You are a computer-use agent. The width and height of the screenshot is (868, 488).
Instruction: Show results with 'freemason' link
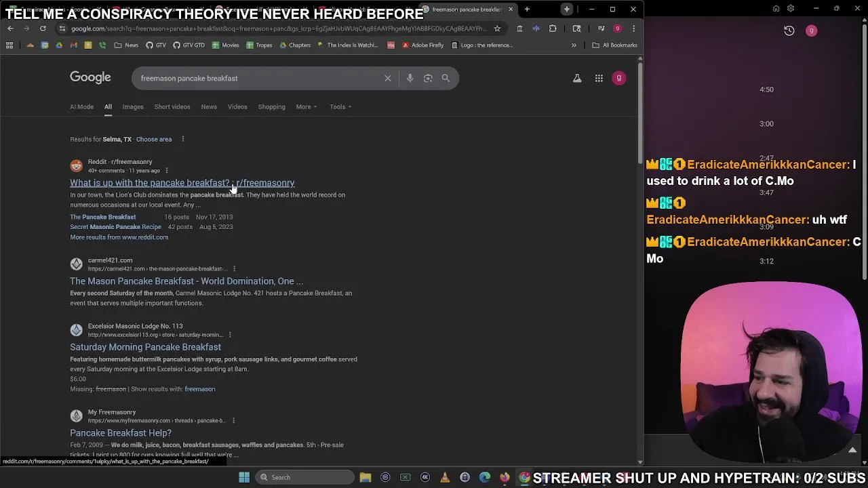[200, 389]
